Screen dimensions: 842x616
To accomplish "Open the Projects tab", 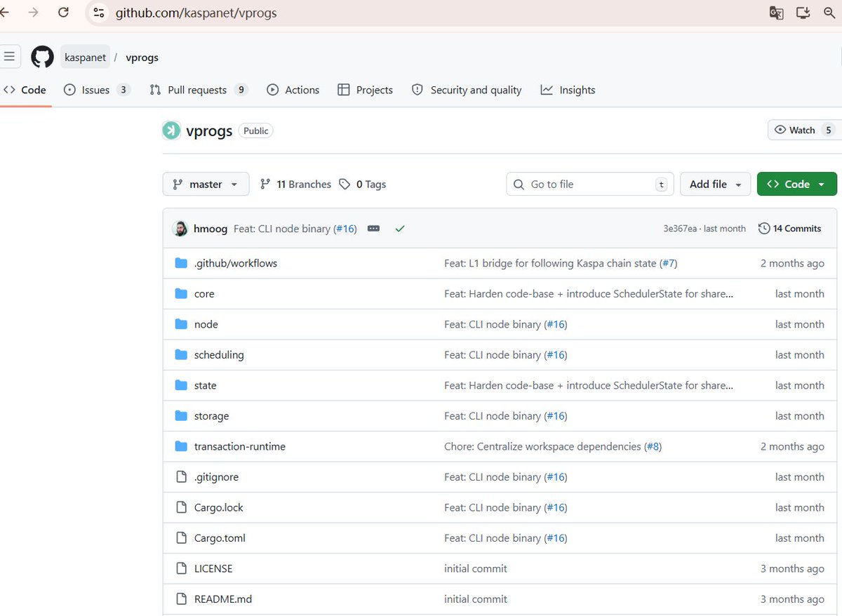I will tap(365, 90).
